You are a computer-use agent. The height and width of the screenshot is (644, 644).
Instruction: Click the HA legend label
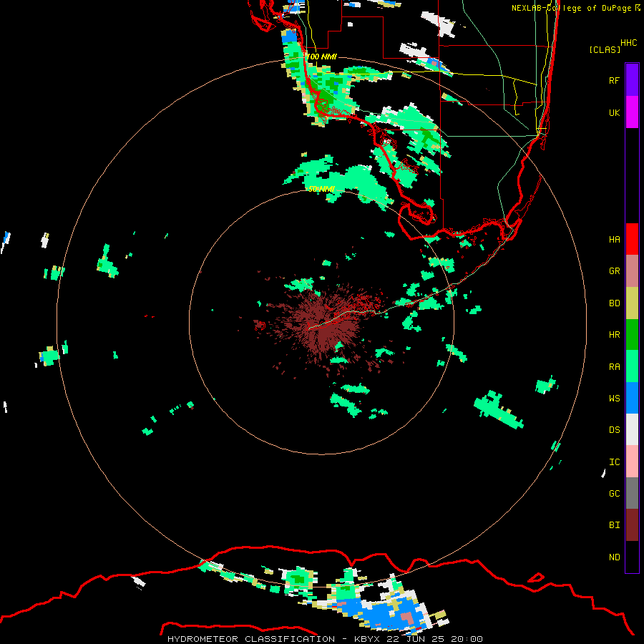(614, 239)
